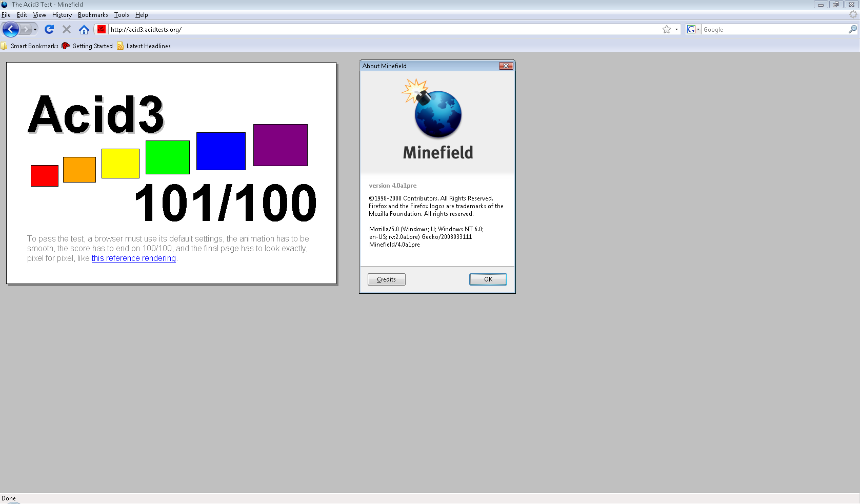Click the Minefield globe bomb logo
Screen dimensions: 860x504
point(432,108)
